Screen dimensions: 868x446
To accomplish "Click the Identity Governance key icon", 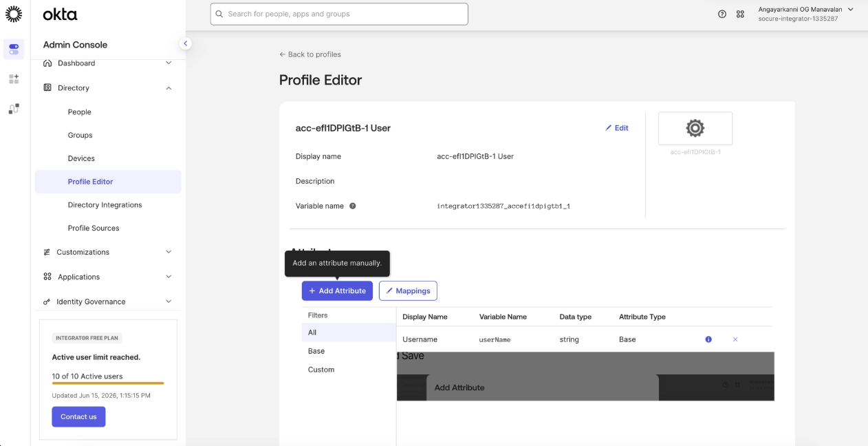I will point(47,301).
